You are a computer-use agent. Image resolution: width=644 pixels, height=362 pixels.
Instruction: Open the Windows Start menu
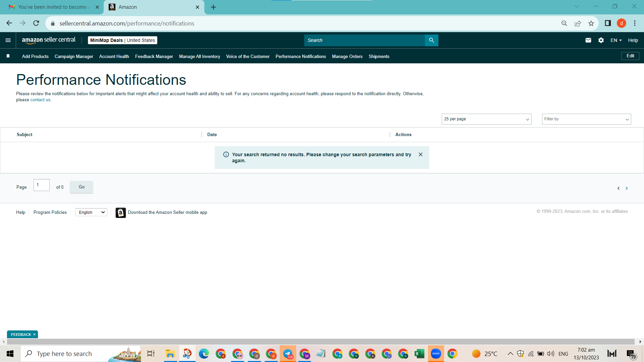(x=10, y=354)
